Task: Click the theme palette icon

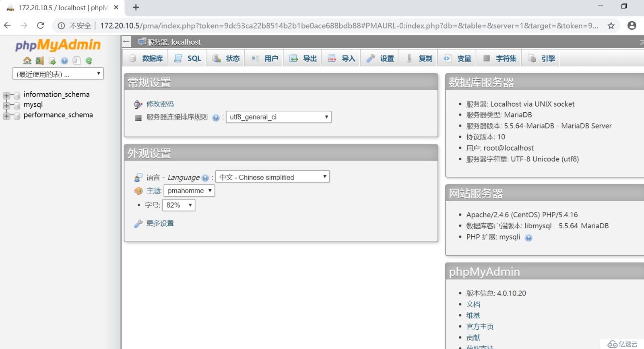Action: pyautogui.click(x=138, y=191)
